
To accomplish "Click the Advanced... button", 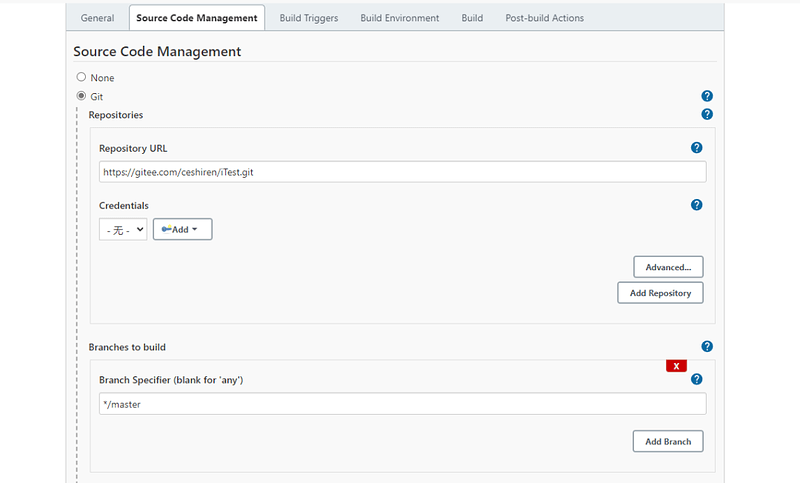I will tap(668, 267).
